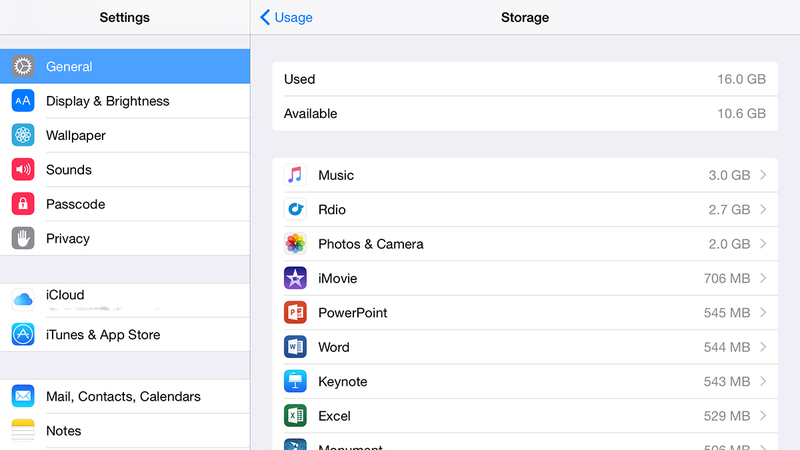Tap the Mail envelope icon
The height and width of the screenshot is (450, 800).
pos(23,396)
